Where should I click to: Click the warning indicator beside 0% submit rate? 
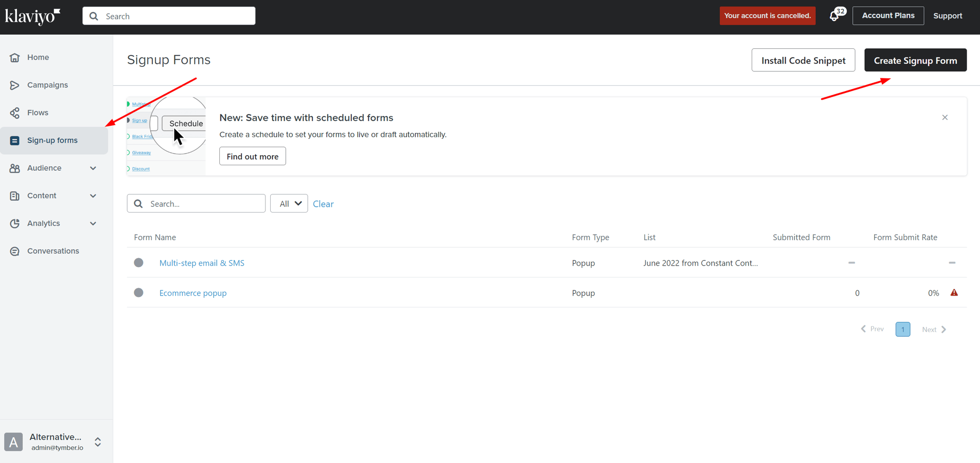click(x=954, y=293)
